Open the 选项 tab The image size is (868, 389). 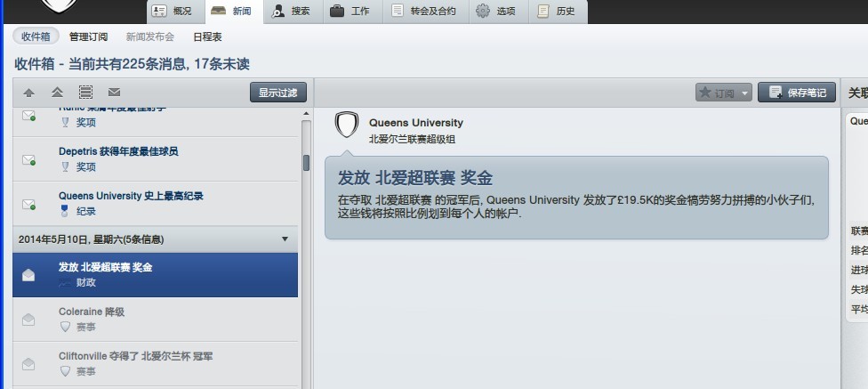coord(499,12)
